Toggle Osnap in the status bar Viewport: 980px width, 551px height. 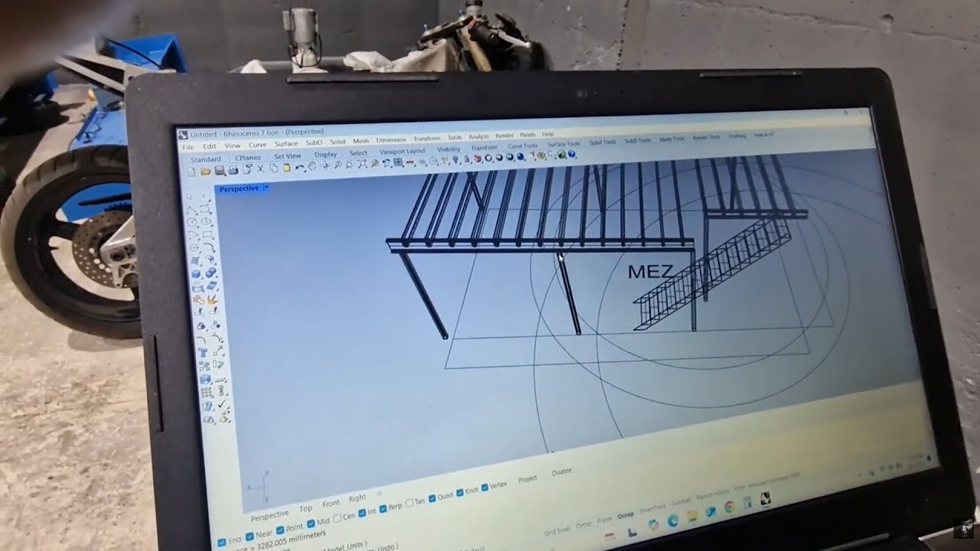[626, 516]
